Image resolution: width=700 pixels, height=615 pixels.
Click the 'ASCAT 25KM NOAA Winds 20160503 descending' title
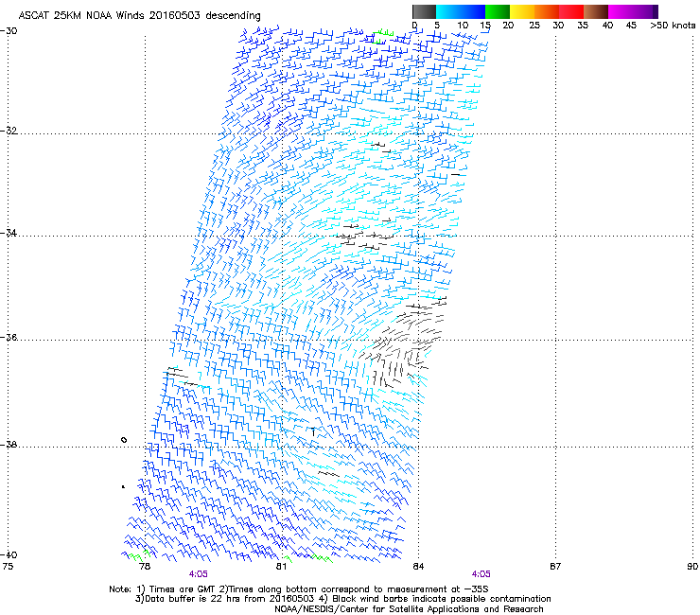139,15
